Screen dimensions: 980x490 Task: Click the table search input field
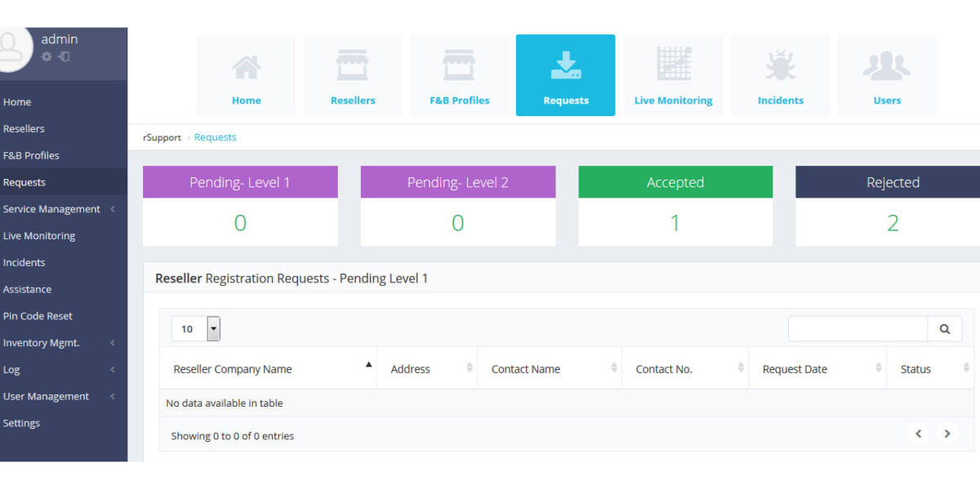[x=857, y=329]
